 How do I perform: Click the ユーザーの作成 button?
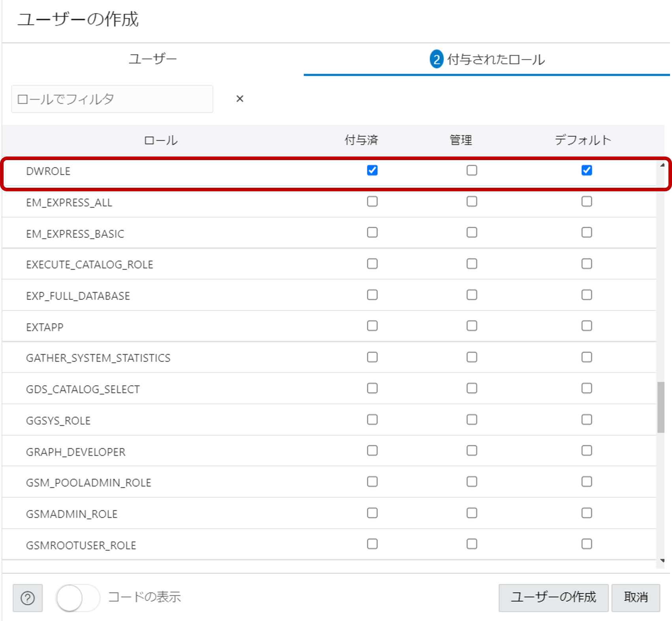tap(553, 598)
